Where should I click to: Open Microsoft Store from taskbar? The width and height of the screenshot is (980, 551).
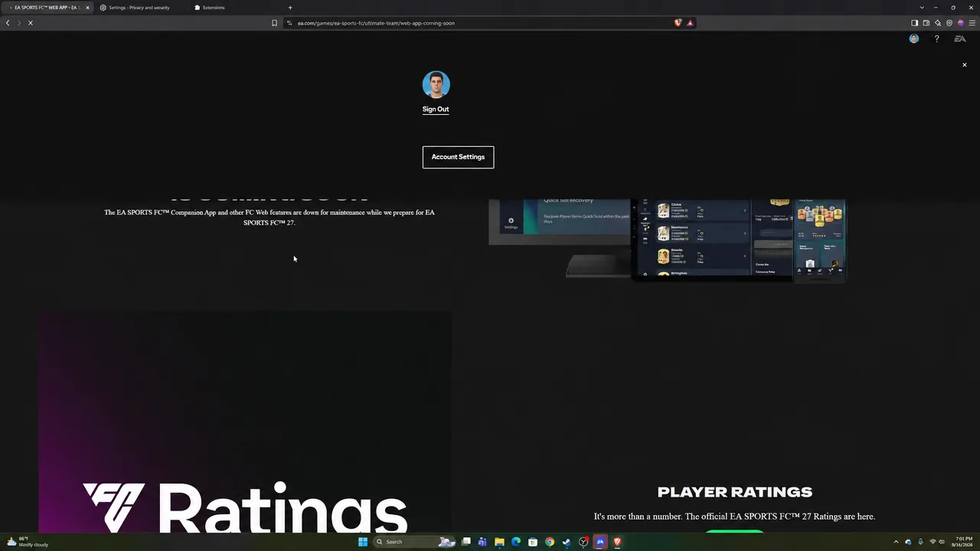click(533, 542)
